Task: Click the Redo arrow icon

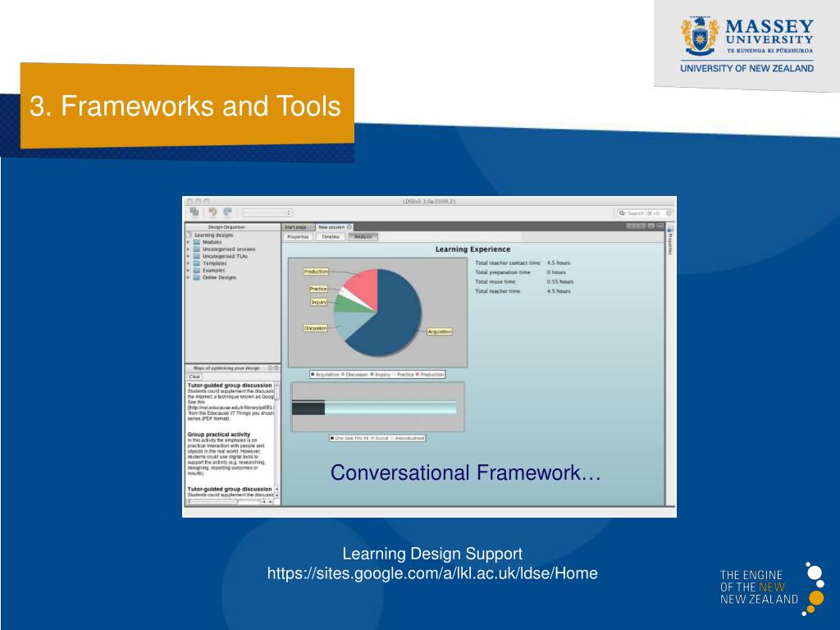Action: (228, 212)
